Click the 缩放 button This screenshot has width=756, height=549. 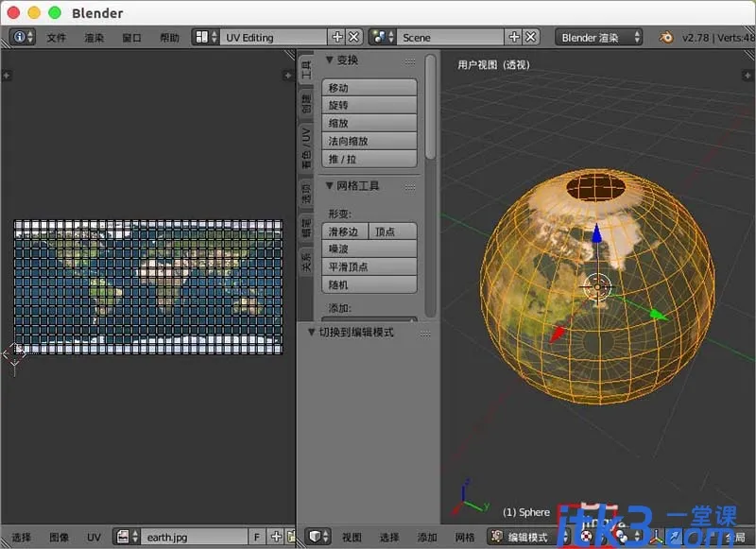369,123
